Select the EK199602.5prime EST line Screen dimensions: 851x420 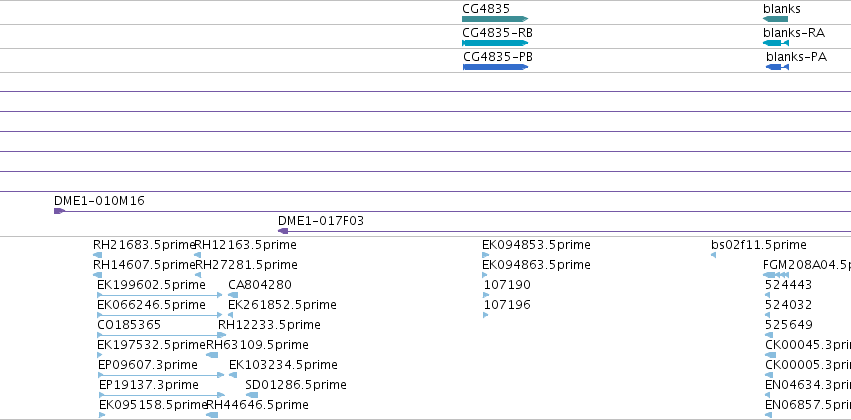[160, 295]
